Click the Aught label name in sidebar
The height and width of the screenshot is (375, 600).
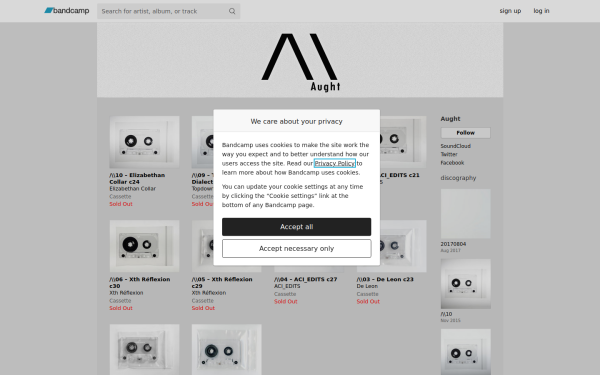click(x=450, y=119)
